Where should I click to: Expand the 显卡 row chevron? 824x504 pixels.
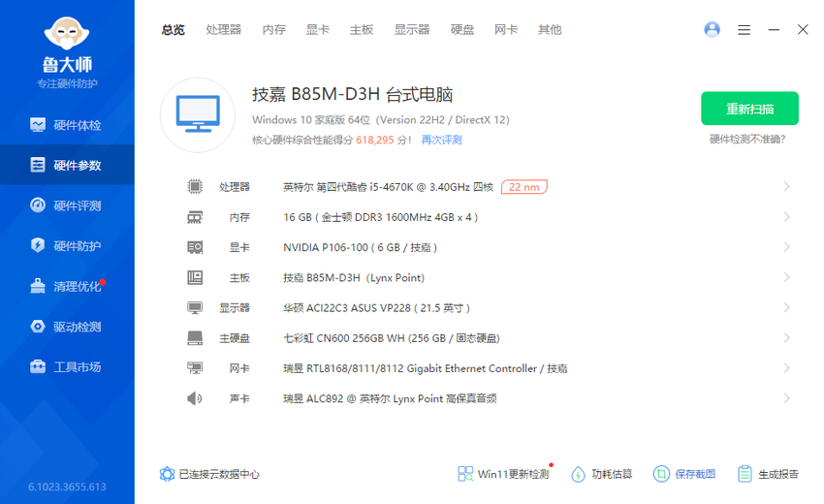(x=787, y=247)
